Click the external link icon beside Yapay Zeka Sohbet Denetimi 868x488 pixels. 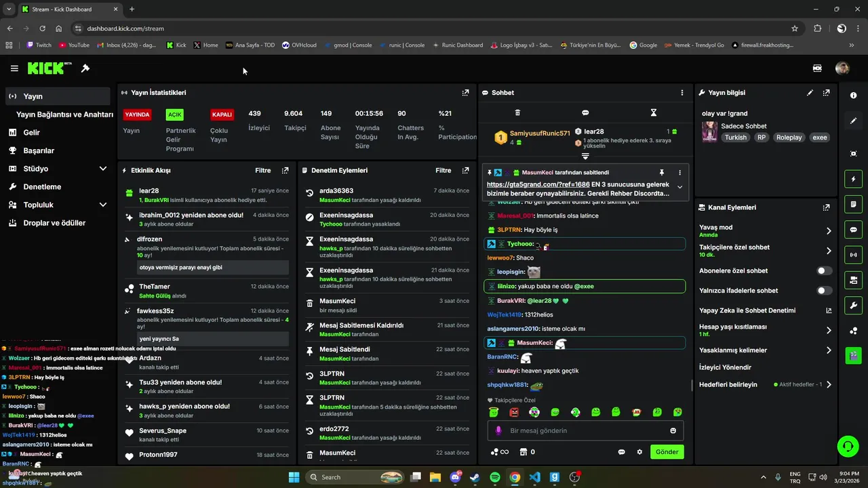(x=828, y=310)
